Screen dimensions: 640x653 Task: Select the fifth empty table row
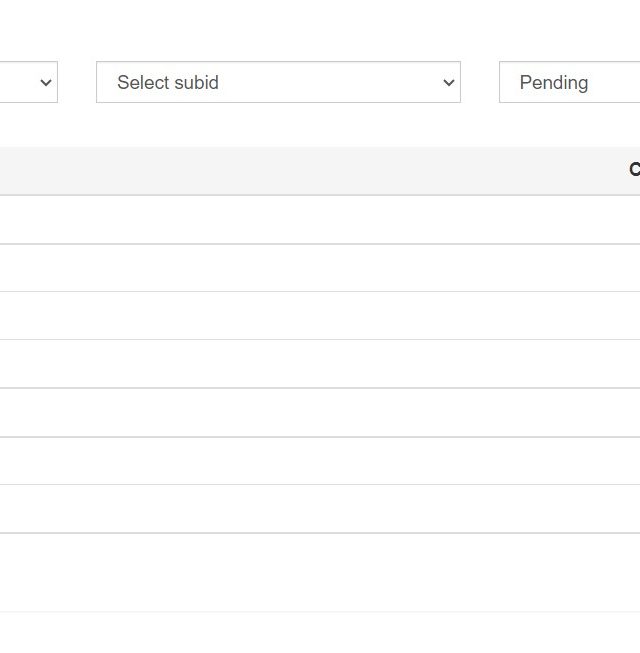pos(320,412)
